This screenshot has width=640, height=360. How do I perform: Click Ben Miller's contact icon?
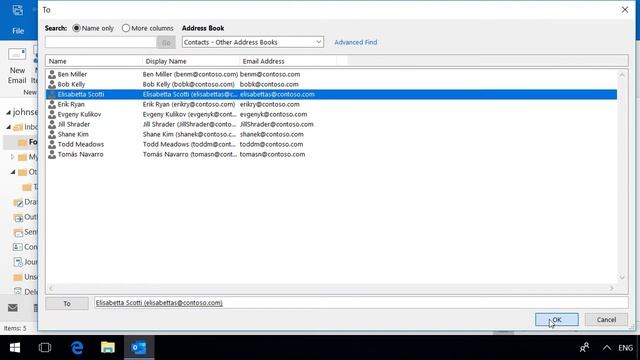[x=52, y=74]
